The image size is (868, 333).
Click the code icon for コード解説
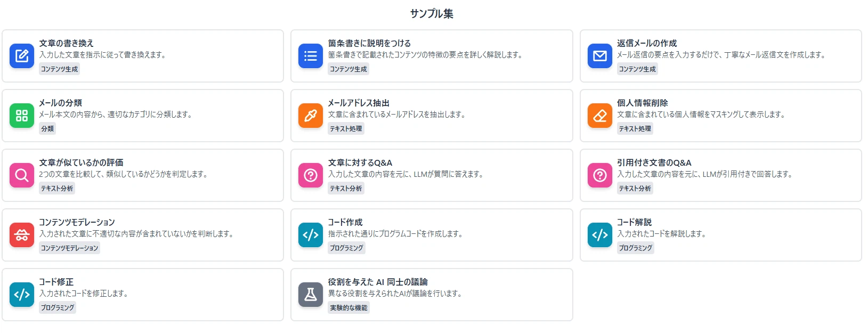coord(599,234)
